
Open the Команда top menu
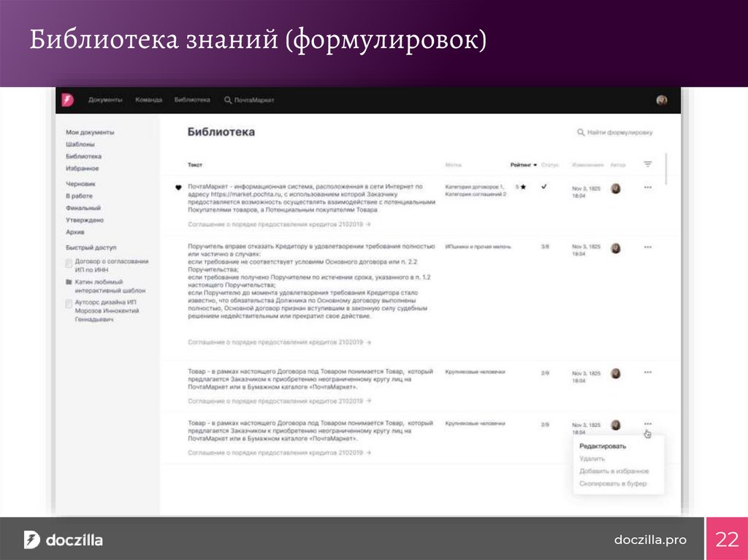tap(149, 100)
